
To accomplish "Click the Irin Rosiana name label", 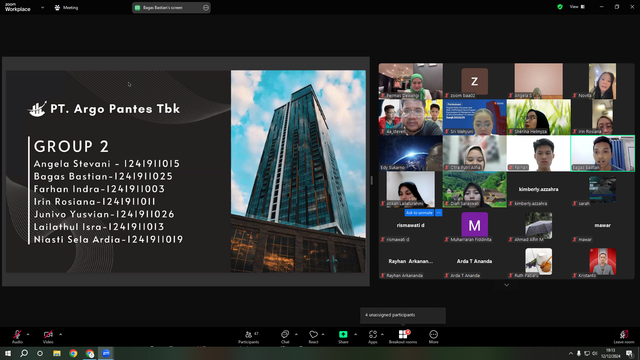I will pyautogui.click(x=589, y=131).
